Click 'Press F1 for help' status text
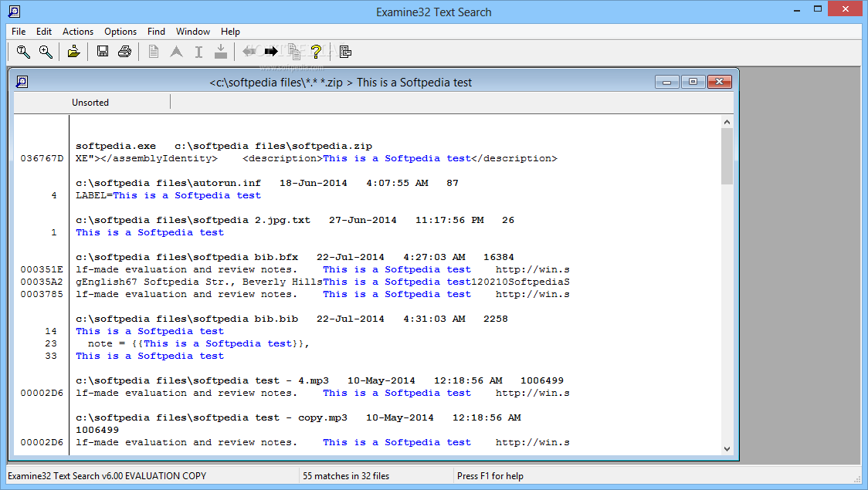Screen dimensions: 868x490 point(490,475)
